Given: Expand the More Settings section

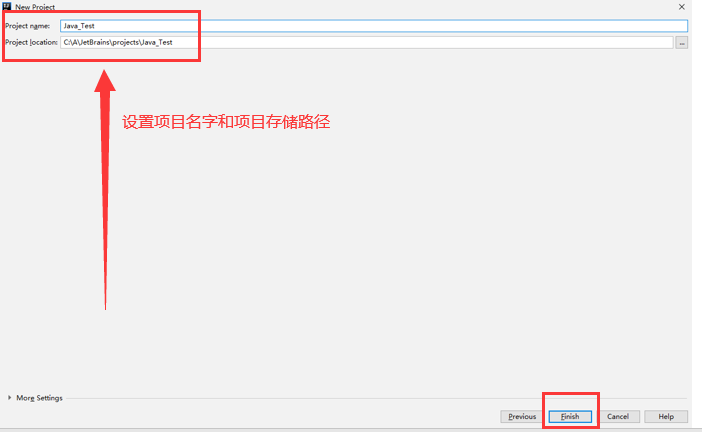Looking at the screenshot, I should click(35, 398).
